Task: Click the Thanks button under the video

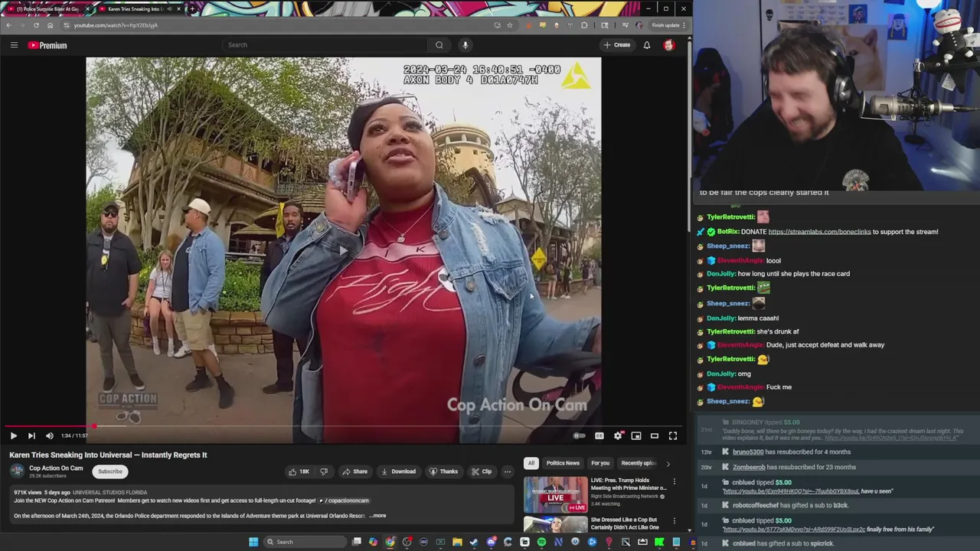Action: pyautogui.click(x=444, y=471)
